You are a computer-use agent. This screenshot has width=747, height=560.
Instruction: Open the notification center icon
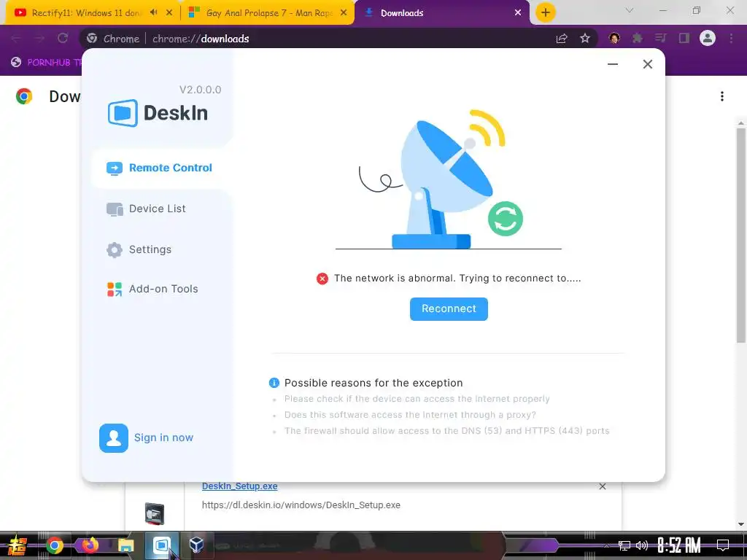coord(723,545)
